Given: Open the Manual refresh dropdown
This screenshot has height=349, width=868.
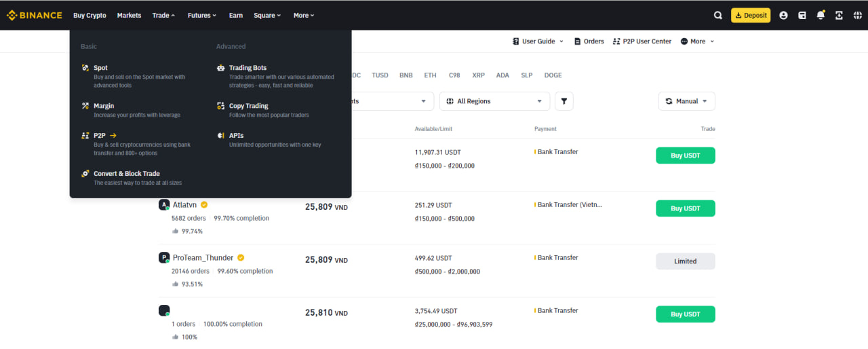Looking at the screenshot, I should [x=686, y=101].
